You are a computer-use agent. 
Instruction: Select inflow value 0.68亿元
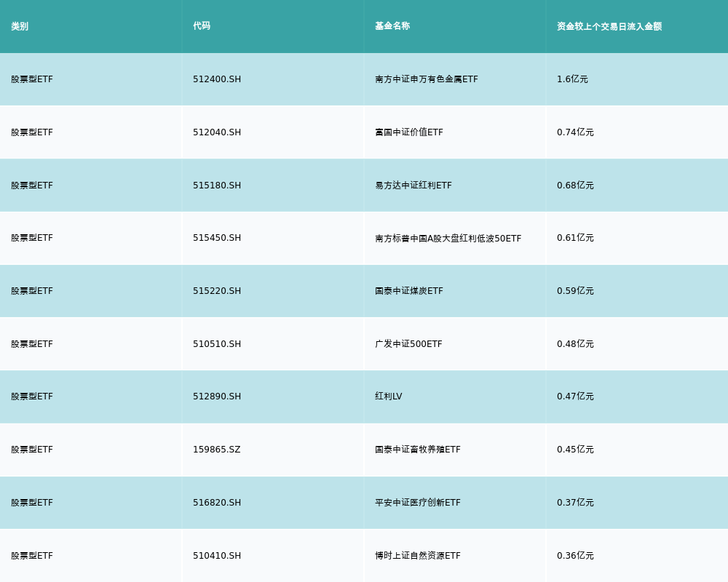point(575,186)
